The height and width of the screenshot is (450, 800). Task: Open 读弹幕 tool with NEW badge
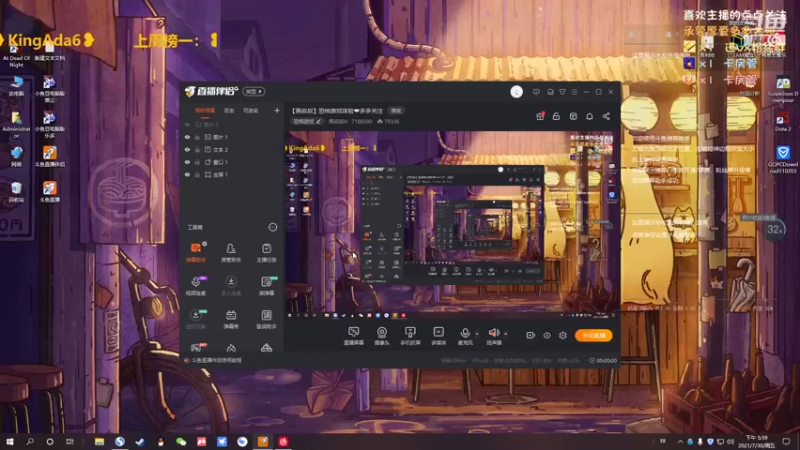pyautogui.click(x=266, y=286)
